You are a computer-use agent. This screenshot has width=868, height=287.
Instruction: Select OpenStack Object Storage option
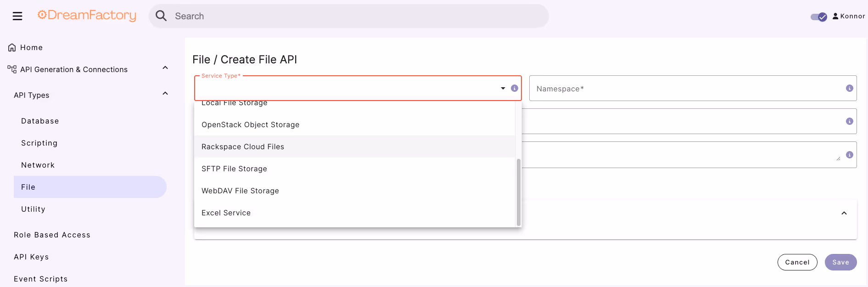[x=354, y=124]
